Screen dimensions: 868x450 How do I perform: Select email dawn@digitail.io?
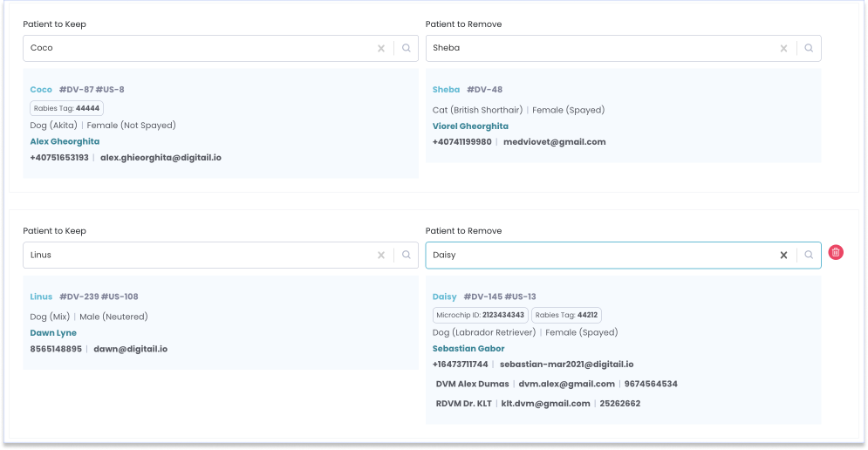131,349
